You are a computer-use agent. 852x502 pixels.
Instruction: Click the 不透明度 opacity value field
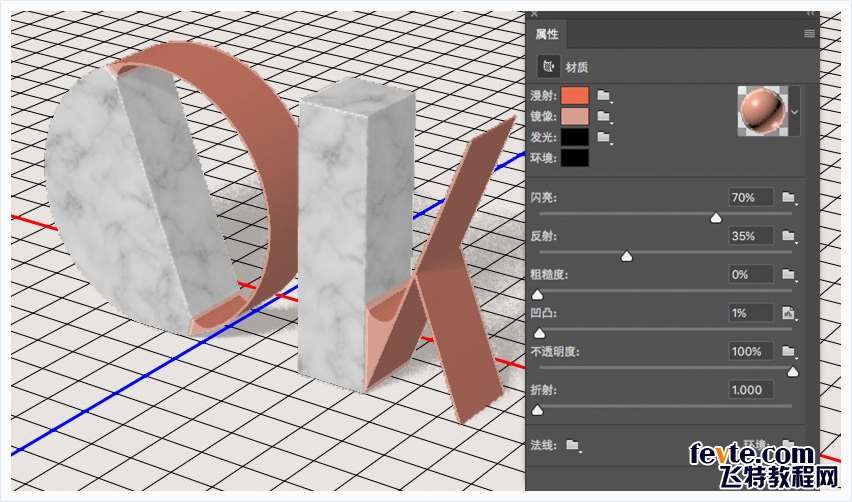click(751, 352)
